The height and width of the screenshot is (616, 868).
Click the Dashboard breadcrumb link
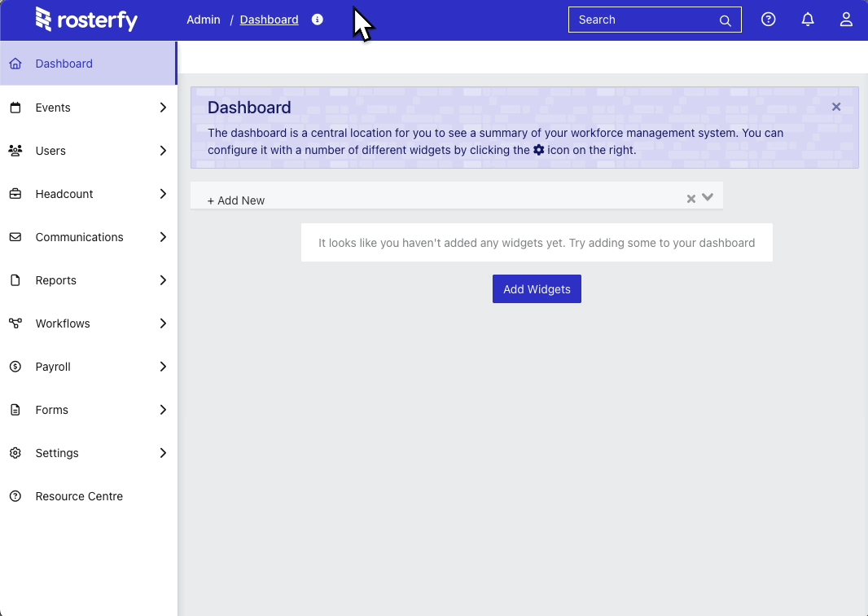click(269, 20)
